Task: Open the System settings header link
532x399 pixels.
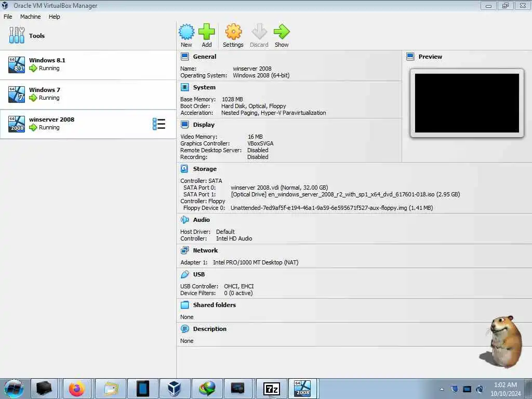Action: (x=204, y=87)
